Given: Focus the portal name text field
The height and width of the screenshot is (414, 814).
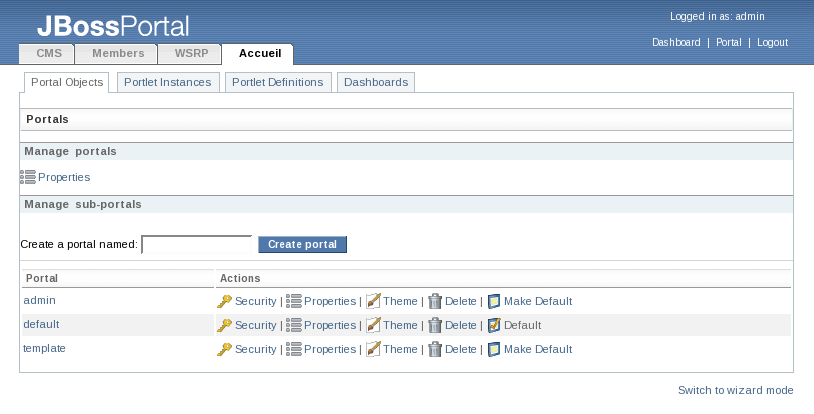Looking at the screenshot, I should pos(197,245).
